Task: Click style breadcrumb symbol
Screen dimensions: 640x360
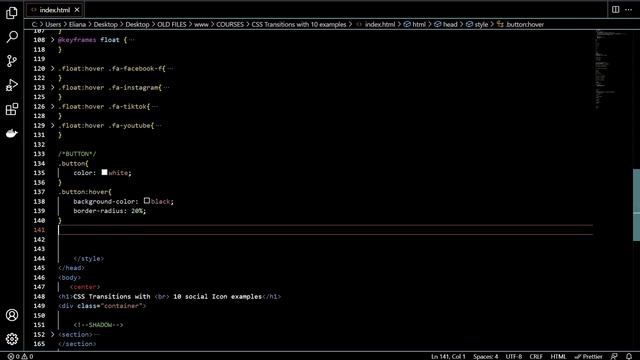Action: tap(477, 24)
